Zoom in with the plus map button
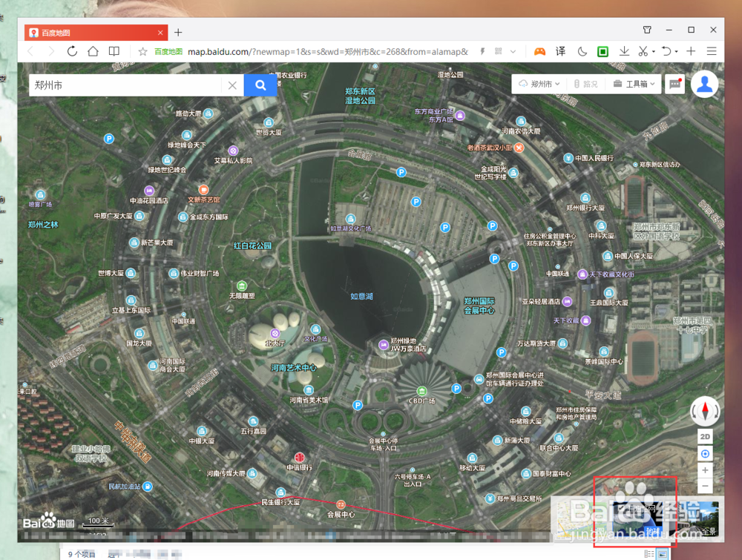 tap(705, 470)
